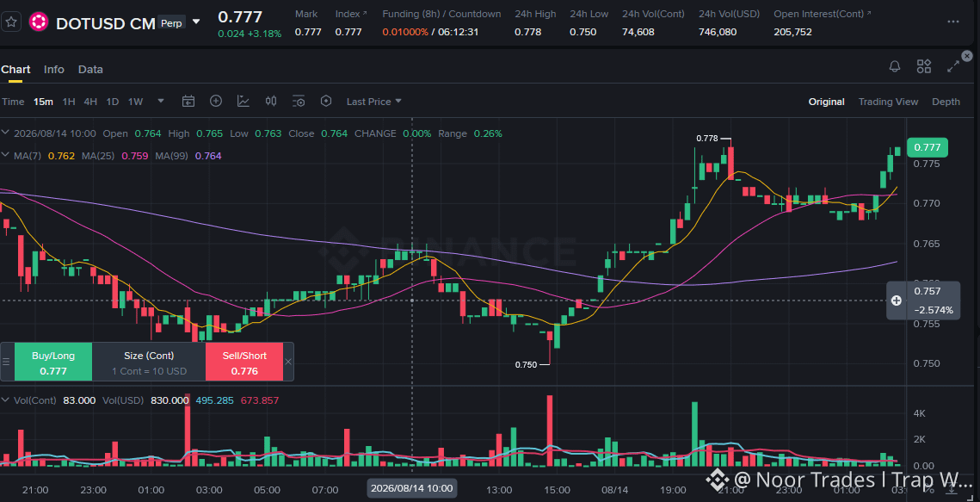Screen dimensions: 980x502
Task: Click the current price tag 0.777
Action: [928, 147]
